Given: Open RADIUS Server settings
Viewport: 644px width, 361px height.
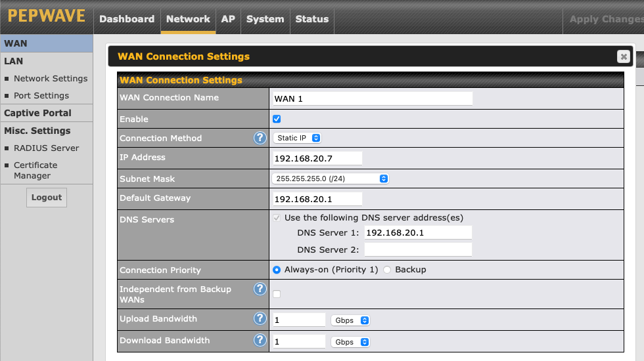Looking at the screenshot, I should (x=46, y=148).
